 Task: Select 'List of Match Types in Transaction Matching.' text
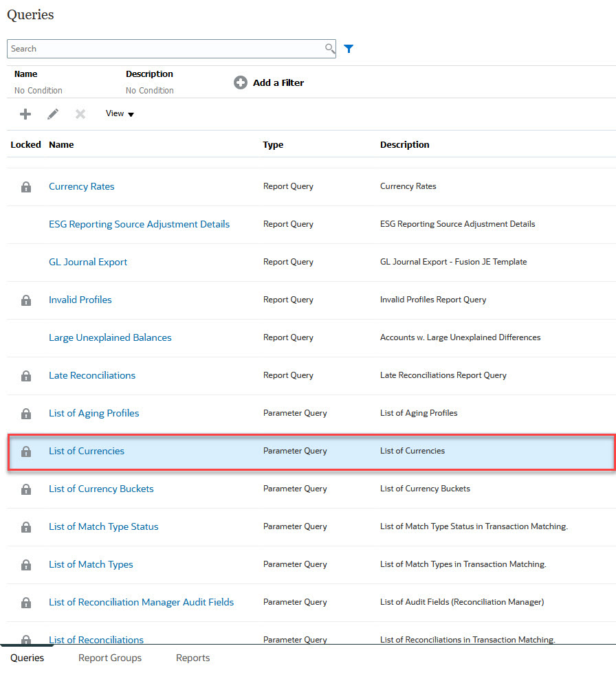(x=463, y=564)
